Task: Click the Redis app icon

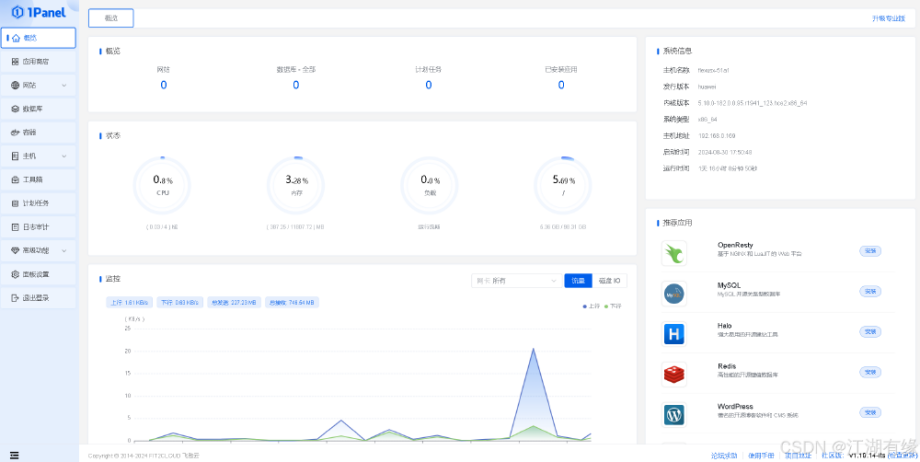Action: (x=674, y=375)
